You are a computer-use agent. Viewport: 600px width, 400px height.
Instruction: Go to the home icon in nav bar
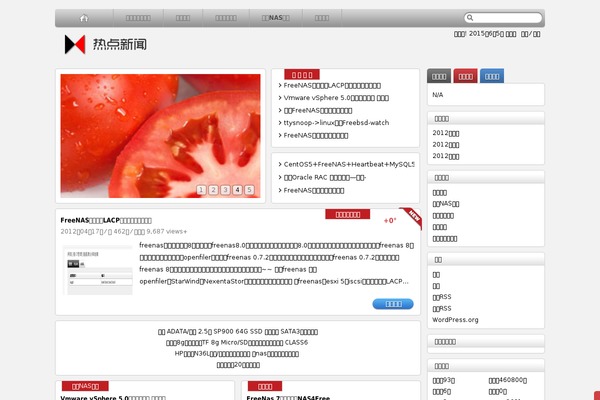click(84, 18)
